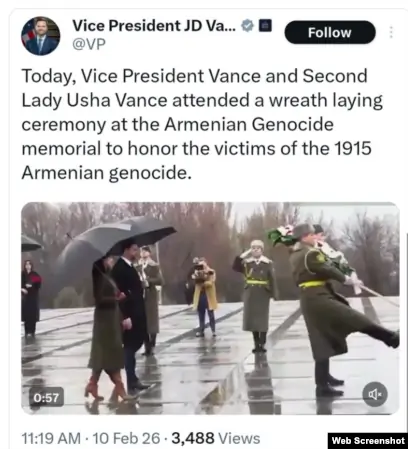Unmute the video with the speaker icon
The height and width of the screenshot is (449, 408).
pos(375,394)
